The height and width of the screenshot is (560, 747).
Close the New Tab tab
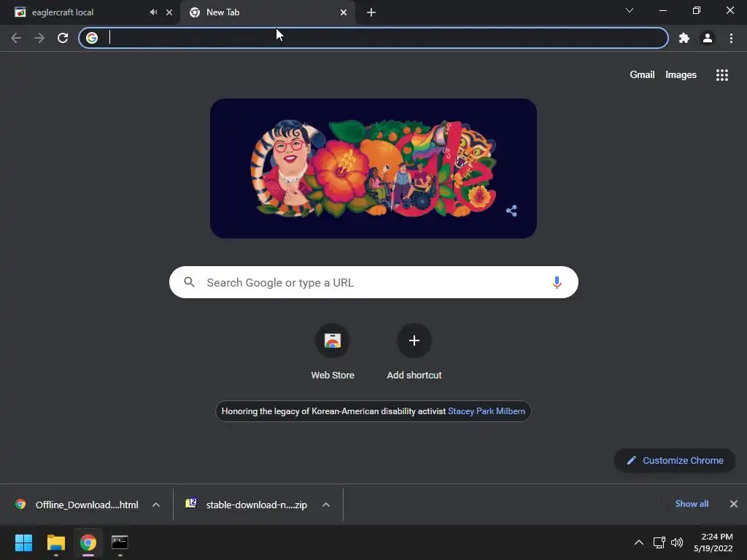pos(344,12)
